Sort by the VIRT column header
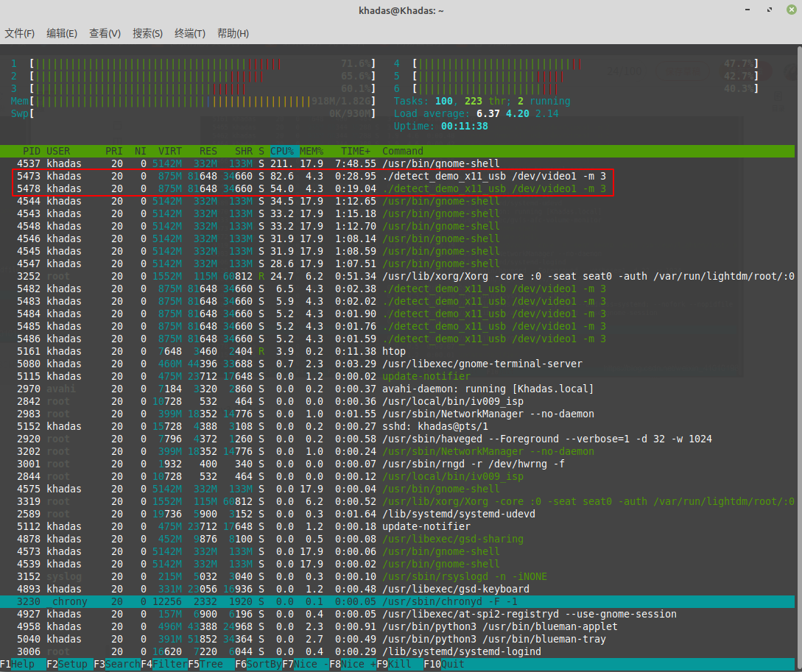 pyautogui.click(x=170, y=152)
